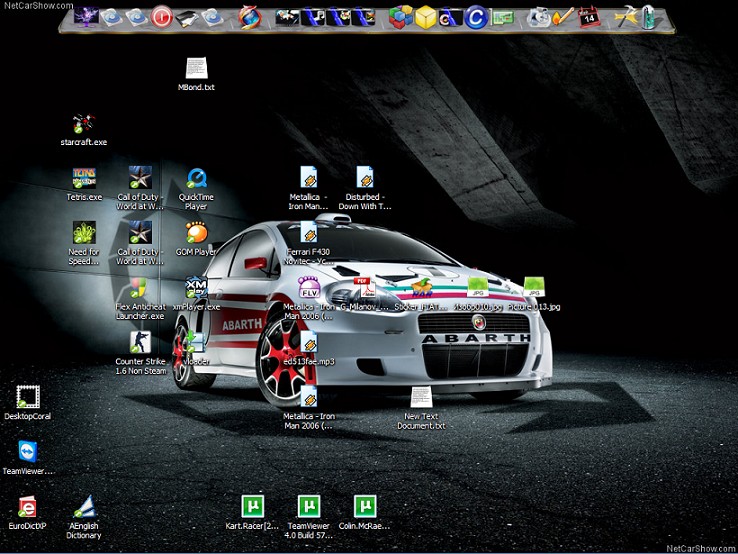
Task: Click the Kart Racer torrent file
Action: 253,506
